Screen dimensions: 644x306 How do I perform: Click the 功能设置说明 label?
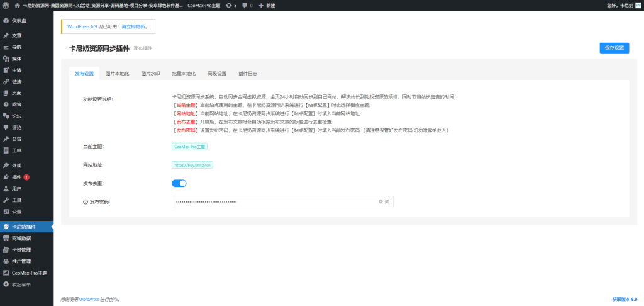tap(98, 99)
